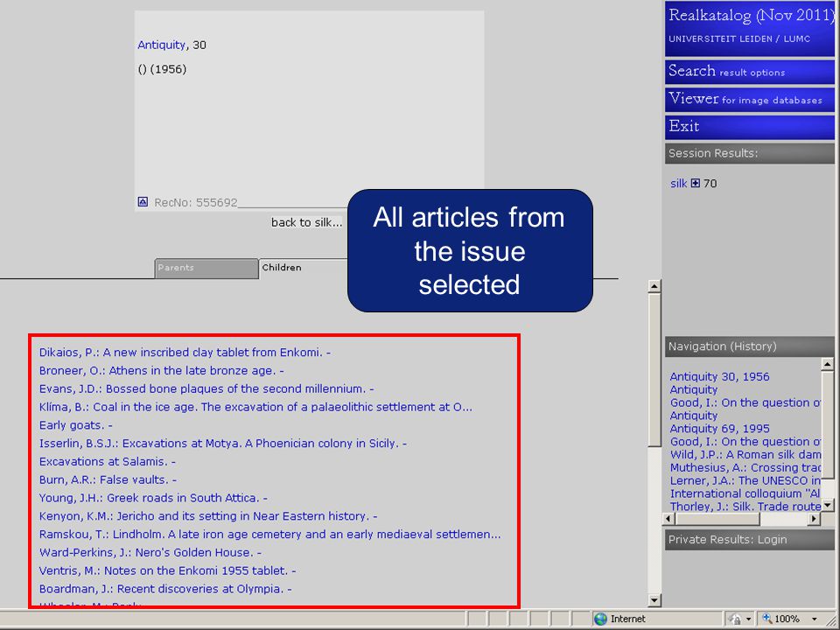
Task: Click the history panel scroll up arrow
Action: (827, 364)
